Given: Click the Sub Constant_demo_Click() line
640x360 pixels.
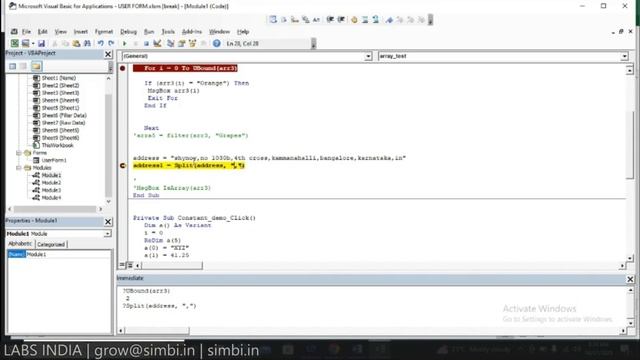Looking at the screenshot, I should pos(194,218).
